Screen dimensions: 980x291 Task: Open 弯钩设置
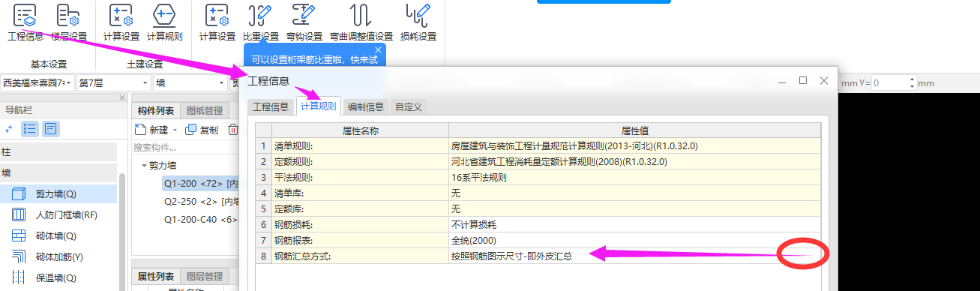pyautogui.click(x=304, y=22)
